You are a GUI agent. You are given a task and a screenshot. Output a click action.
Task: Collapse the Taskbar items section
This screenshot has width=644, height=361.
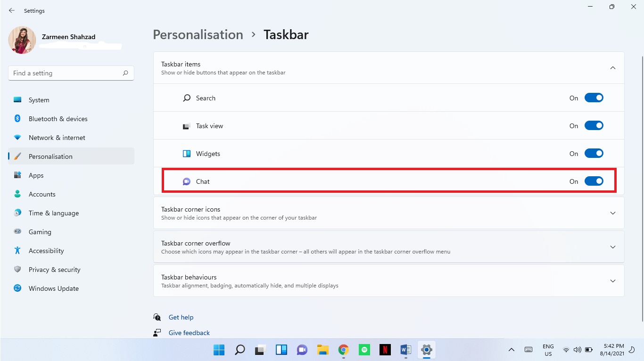612,67
